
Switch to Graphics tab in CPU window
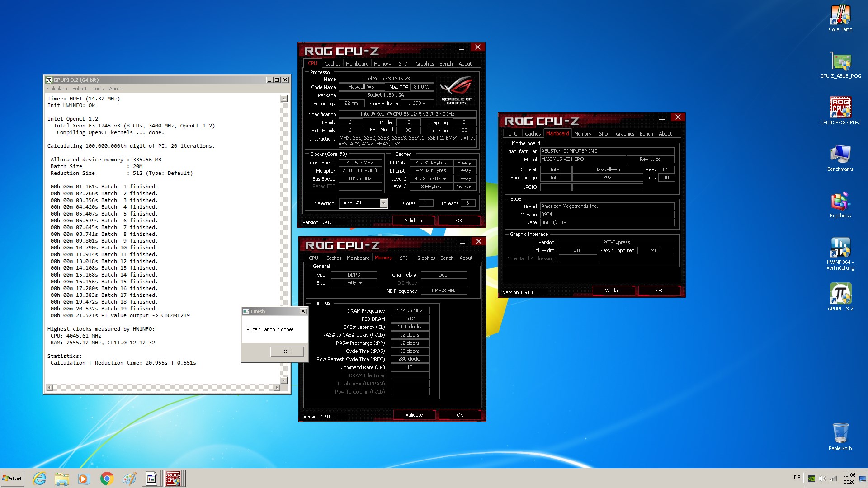pyautogui.click(x=425, y=64)
